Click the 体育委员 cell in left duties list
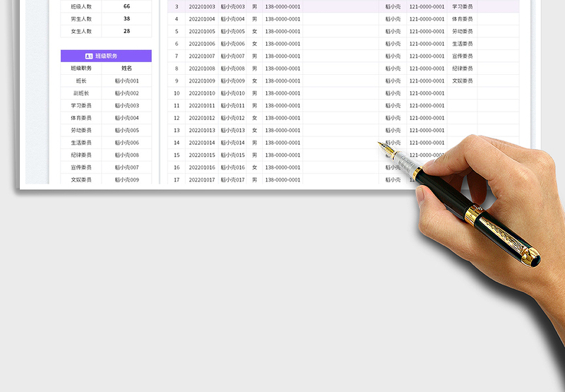The height and width of the screenshot is (392, 565). pos(81,118)
